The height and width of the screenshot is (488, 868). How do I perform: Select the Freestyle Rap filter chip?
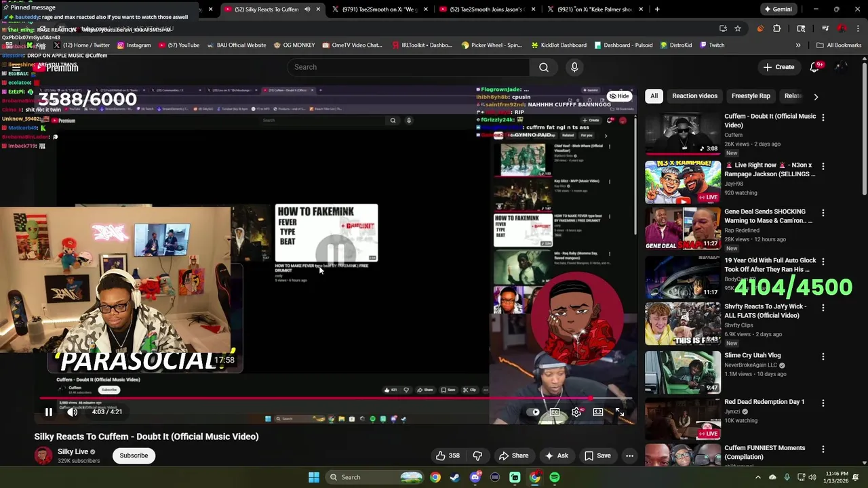751,96
